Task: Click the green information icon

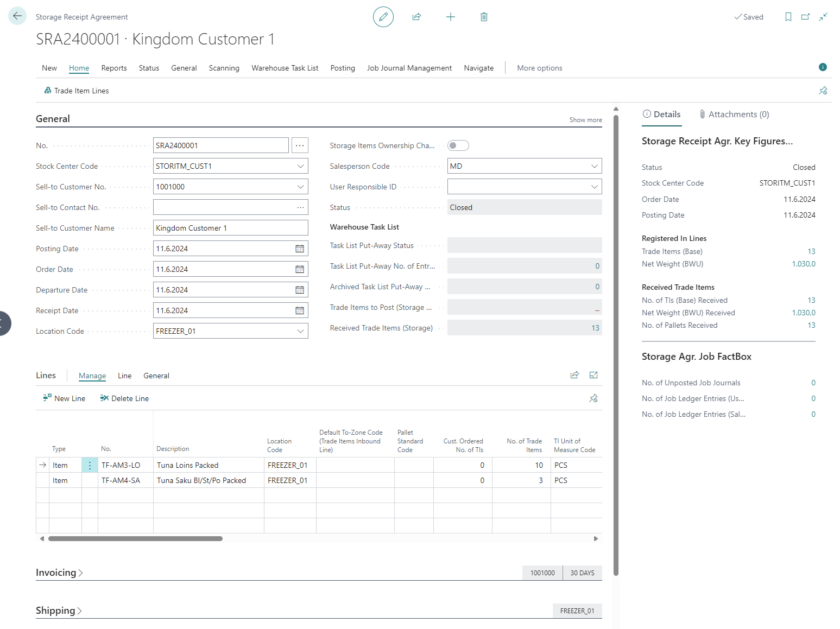Action: coord(823,67)
